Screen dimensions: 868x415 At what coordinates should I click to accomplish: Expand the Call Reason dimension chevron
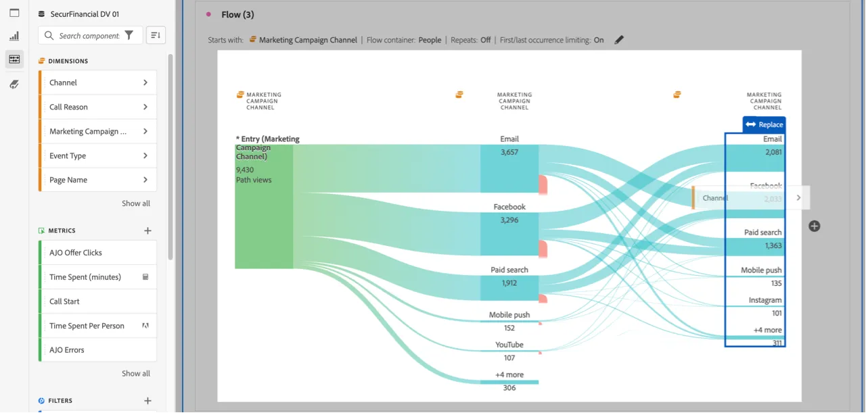click(x=145, y=107)
